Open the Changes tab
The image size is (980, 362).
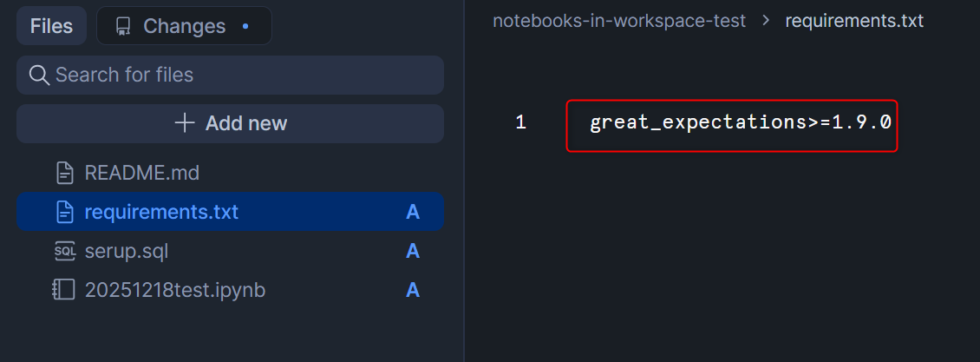[184, 26]
